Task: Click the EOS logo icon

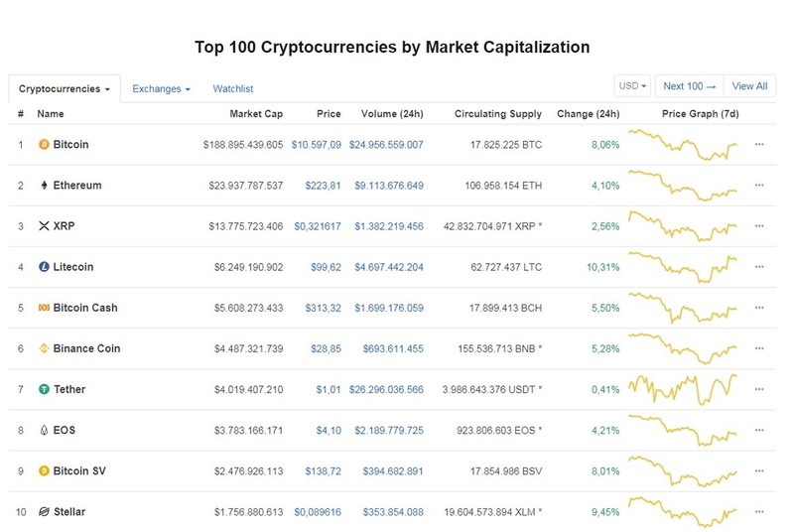Action: click(x=44, y=430)
